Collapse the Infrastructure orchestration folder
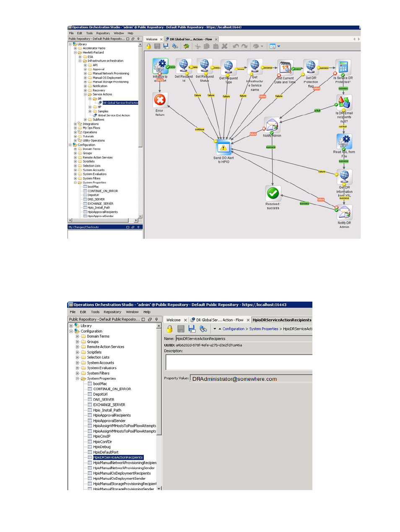The image size is (400, 532). (81, 61)
